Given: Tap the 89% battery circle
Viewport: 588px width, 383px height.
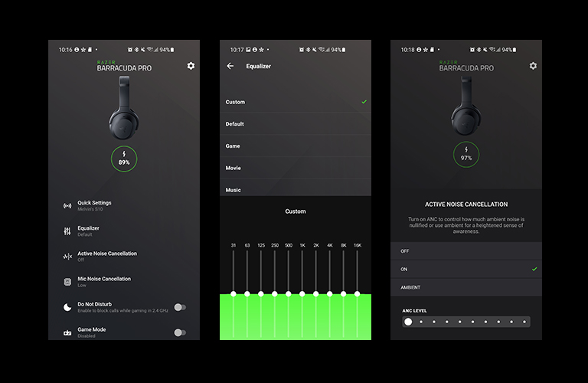Looking at the screenshot, I should click(x=124, y=159).
